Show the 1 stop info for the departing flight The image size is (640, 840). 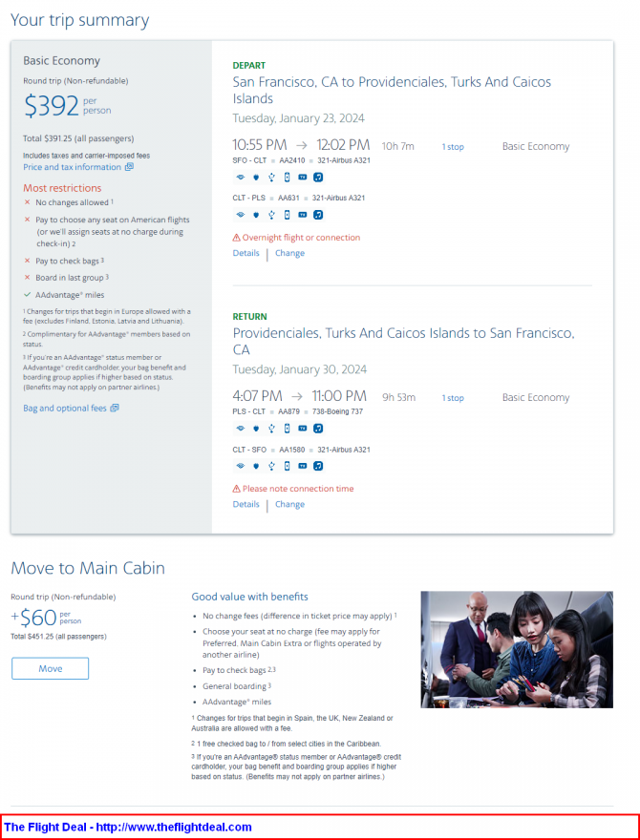pyautogui.click(x=453, y=147)
